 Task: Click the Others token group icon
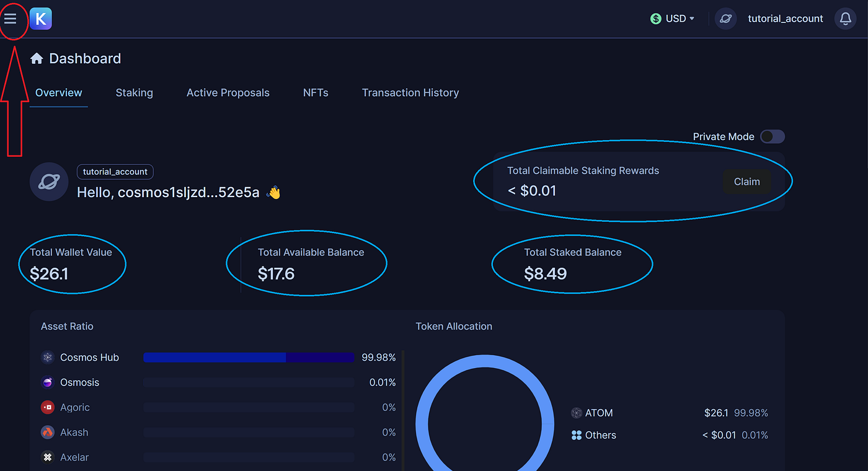(x=575, y=434)
